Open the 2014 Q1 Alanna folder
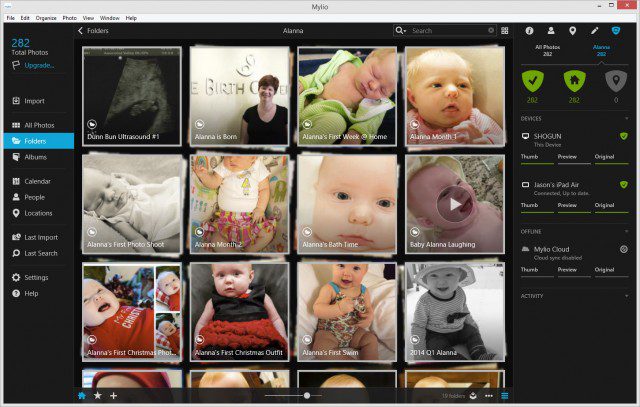 click(x=455, y=312)
